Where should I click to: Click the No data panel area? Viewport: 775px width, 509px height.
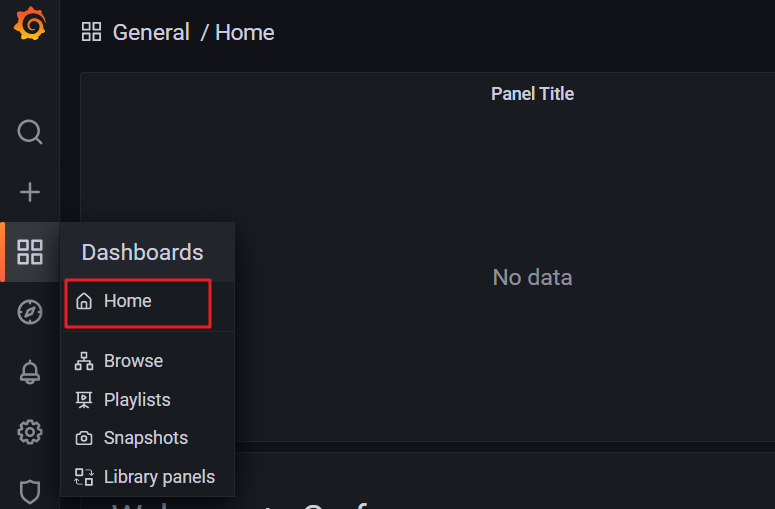tap(532, 277)
